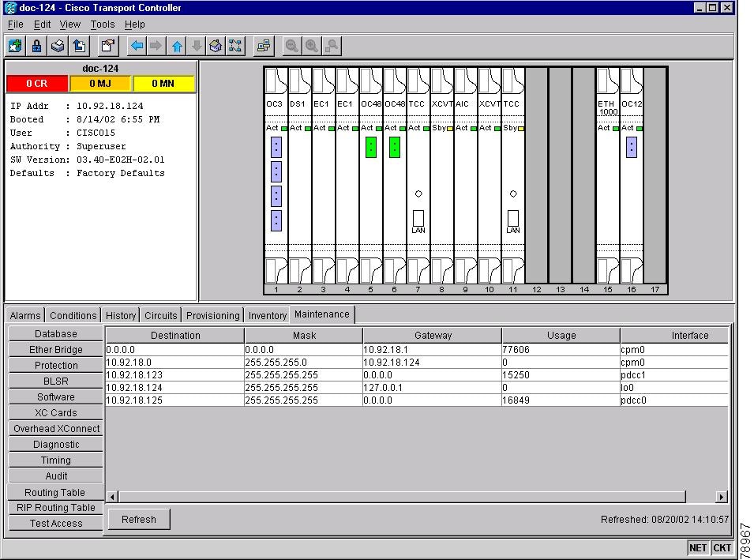
Task: Select the bottom port on the OC3 card
Action: point(276,221)
